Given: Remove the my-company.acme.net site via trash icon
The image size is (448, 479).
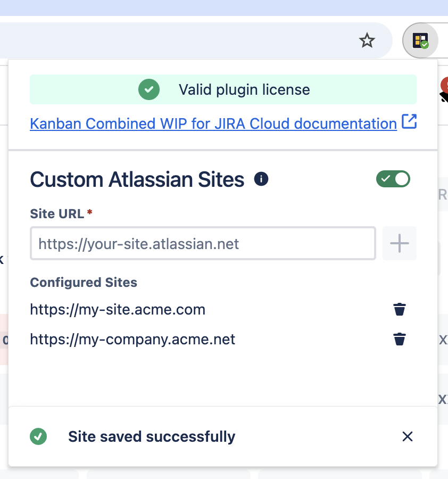Looking at the screenshot, I should click(x=399, y=339).
